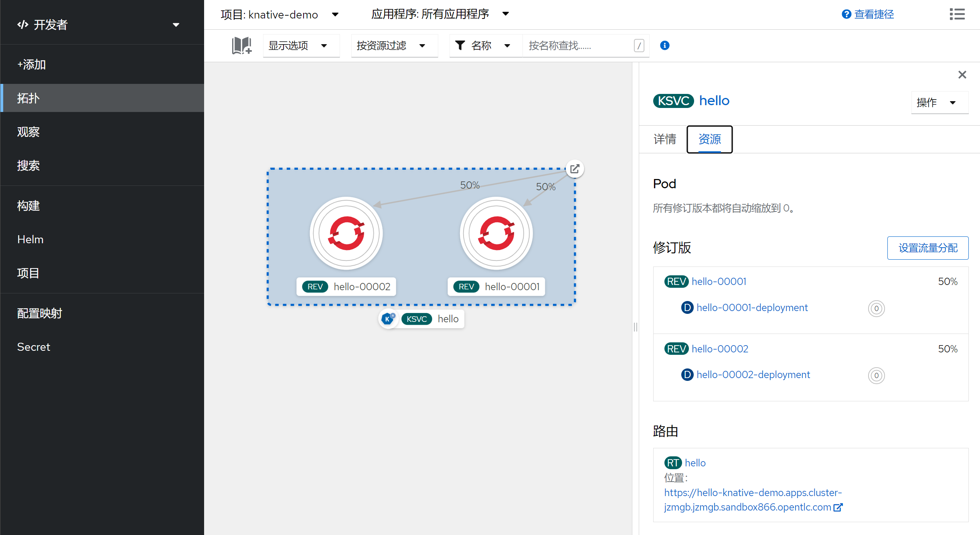
Task: Click the Knative K icon beside KSVC hello
Action: (x=388, y=319)
